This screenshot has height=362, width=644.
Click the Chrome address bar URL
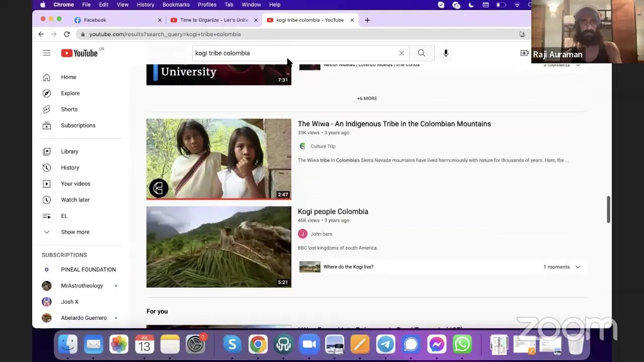[x=165, y=34]
